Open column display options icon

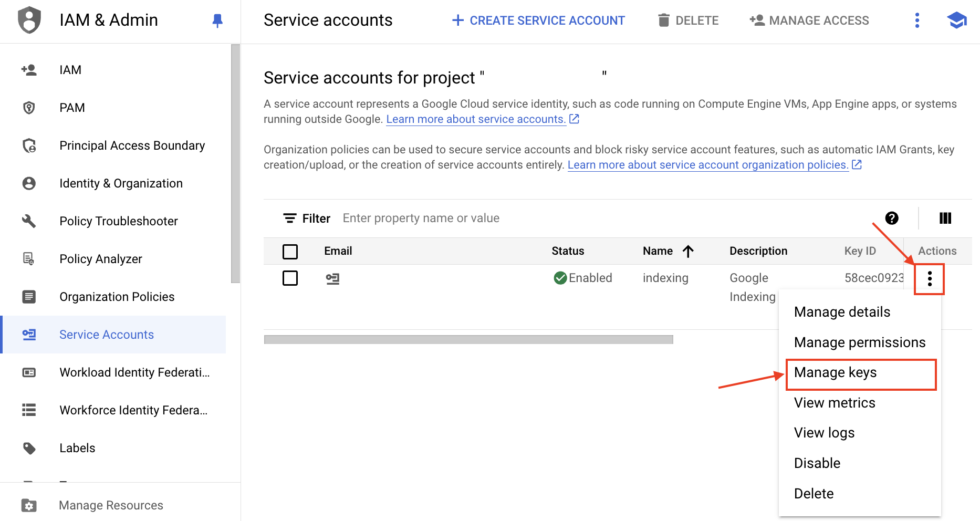coord(945,218)
